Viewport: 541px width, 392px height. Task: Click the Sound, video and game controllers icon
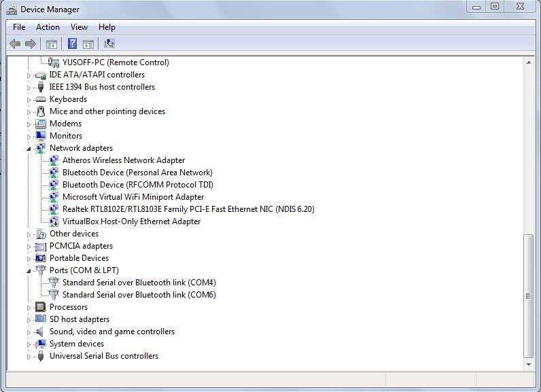[40, 332]
